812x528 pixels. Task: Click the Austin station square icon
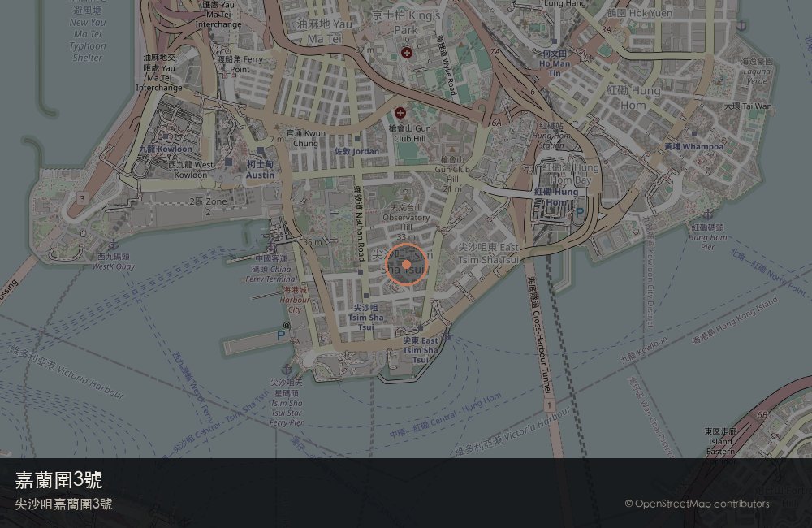pyautogui.click(x=260, y=151)
